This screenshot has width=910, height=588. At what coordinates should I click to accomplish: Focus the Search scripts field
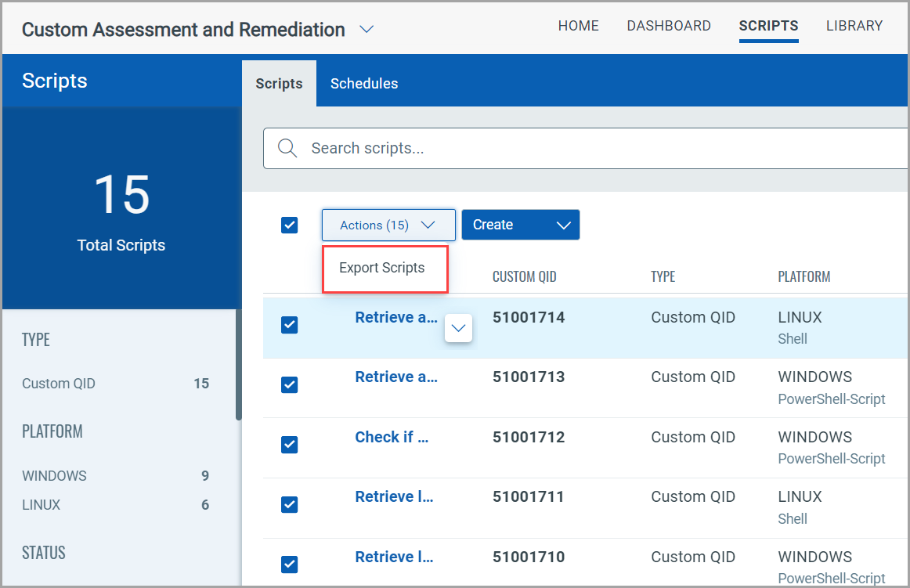(x=586, y=148)
